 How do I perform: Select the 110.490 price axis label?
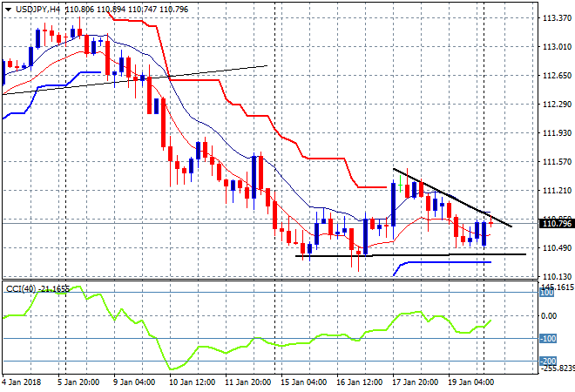tap(557, 248)
